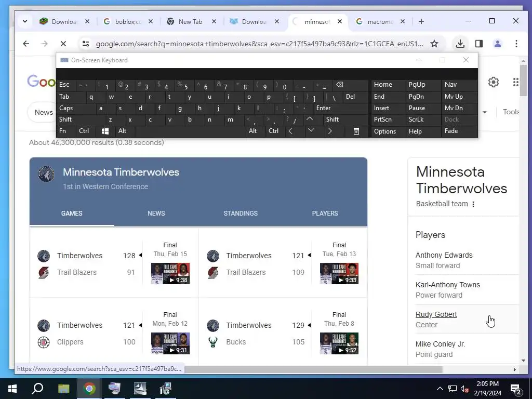Switch to the NEWS tab of Timberwolves card

pyautogui.click(x=156, y=214)
